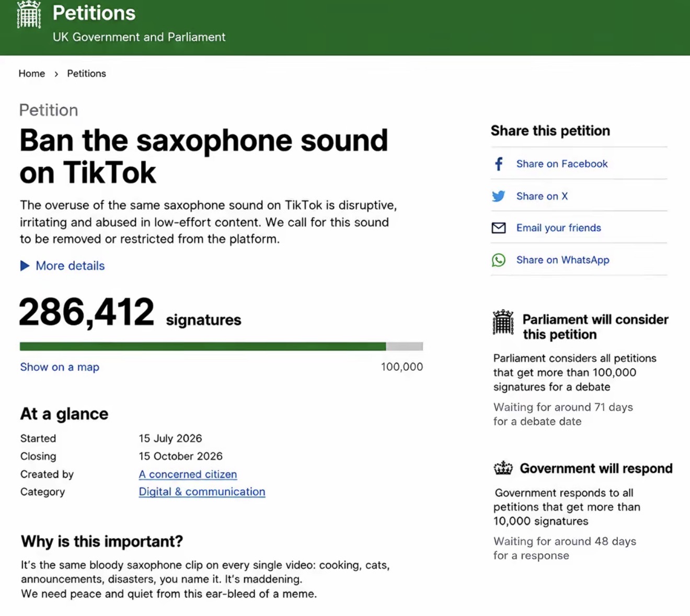
Task: Click the Facebook icon in share panel
Action: pyautogui.click(x=499, y=164)
